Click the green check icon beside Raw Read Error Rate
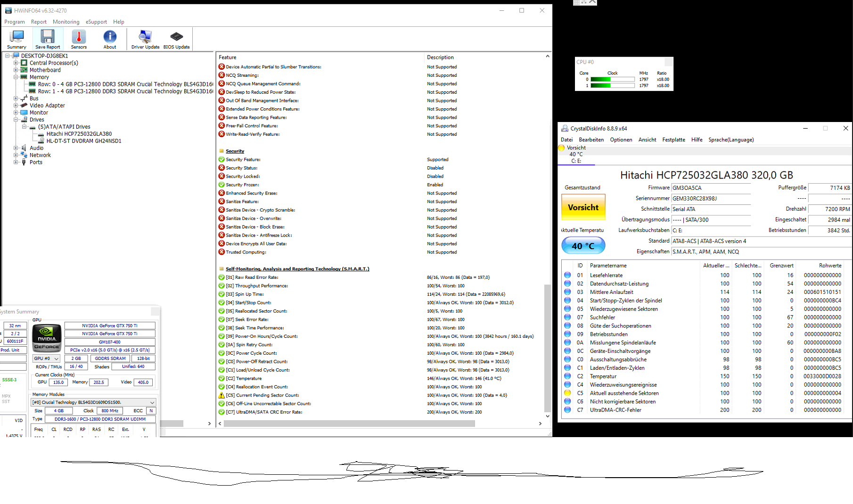853x504 pixels. coord(221,277)
